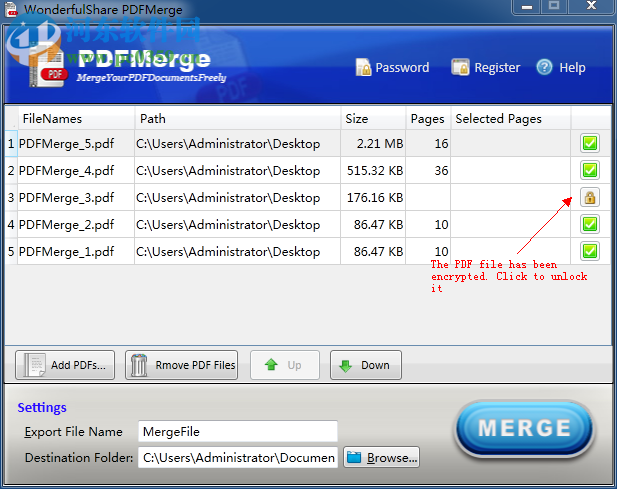This screenshot has width=617, height=489.
Task: Move selected file Down
Action: (x=366, y=365)
